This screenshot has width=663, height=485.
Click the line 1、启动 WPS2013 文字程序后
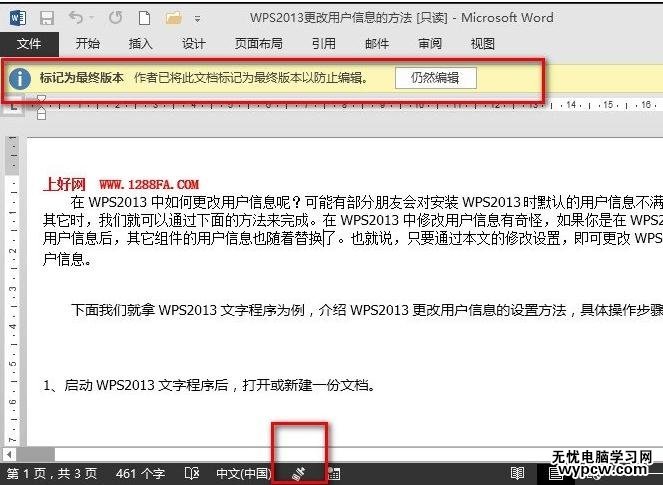(209, 385)
